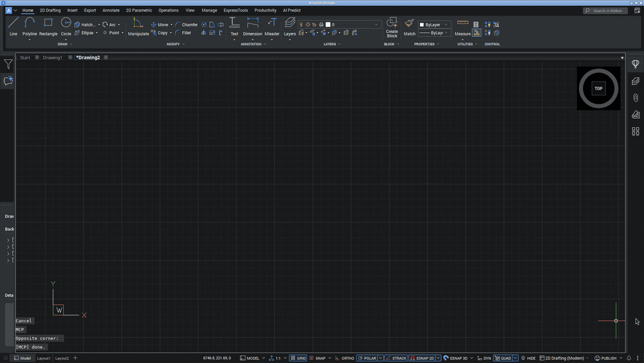Toggle ESNAP 3D in status bar
Viewport: 644px width, 363px height.
[455, 358]
